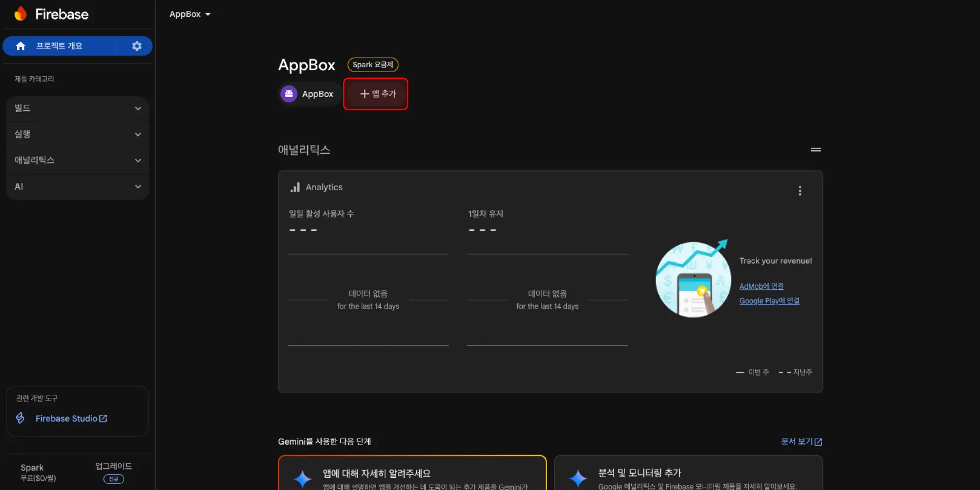Click the Analytics card title
Screen dimensions: 980x490
(324, 187)
